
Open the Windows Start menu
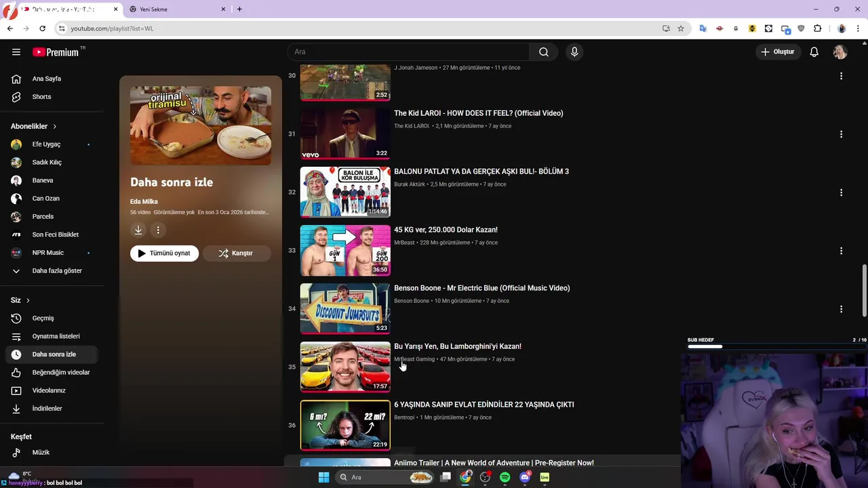(x=323, y=477)
